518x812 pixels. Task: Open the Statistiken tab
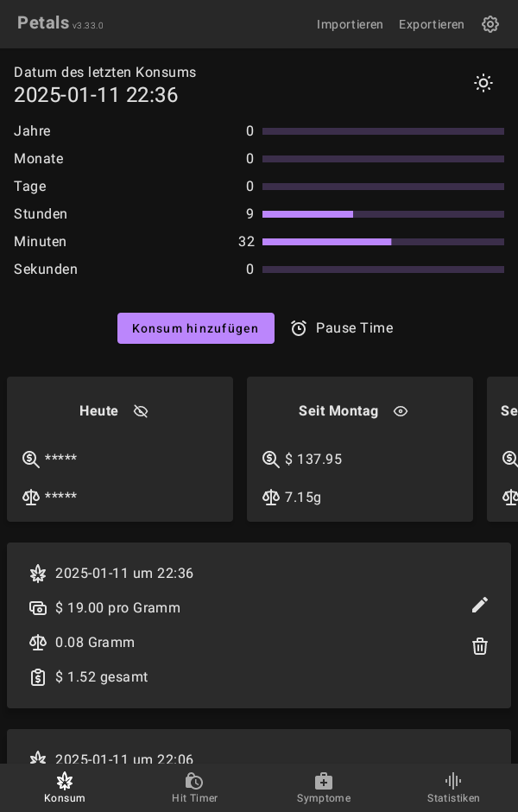pos(453,788)
